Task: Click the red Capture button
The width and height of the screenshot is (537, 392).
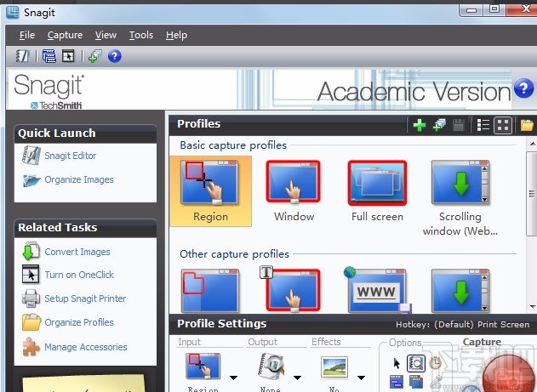Action: pyautogui.click(x=509, y=374)
